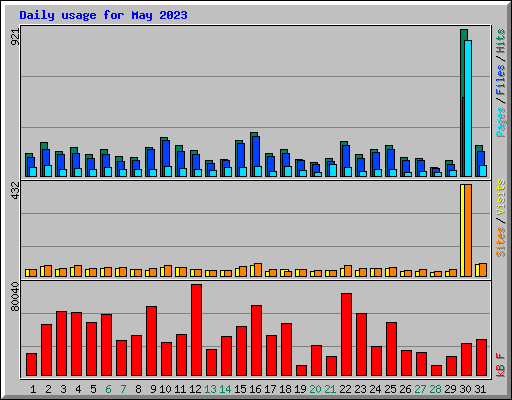Click green weekend day 28 label
The width and height of the screenshot is (512, 400).
435,389
